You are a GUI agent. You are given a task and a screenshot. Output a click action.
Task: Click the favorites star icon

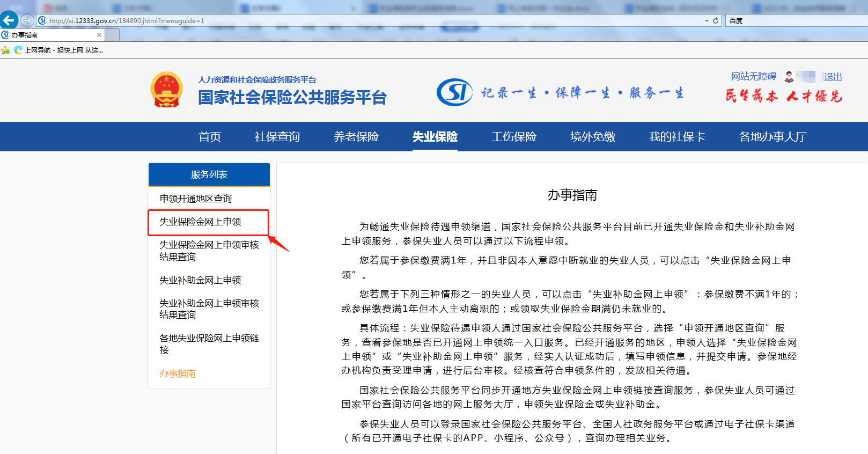[x=5, y=50]
